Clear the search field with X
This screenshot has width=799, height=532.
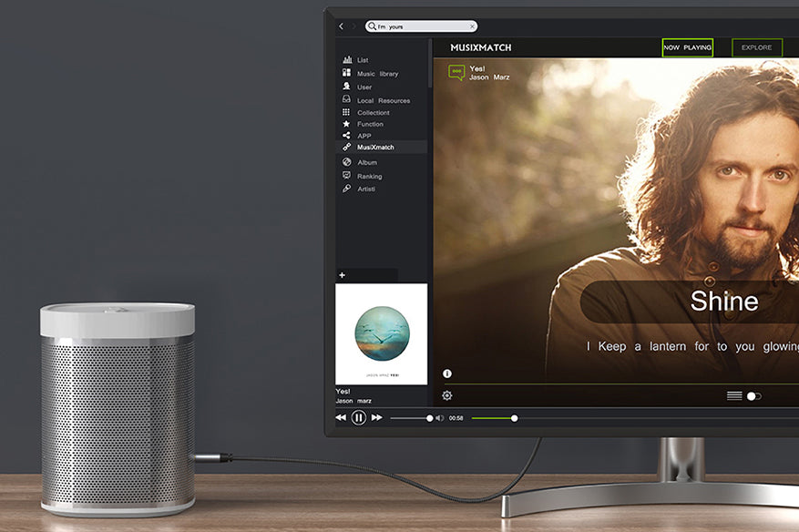point(471,26)
